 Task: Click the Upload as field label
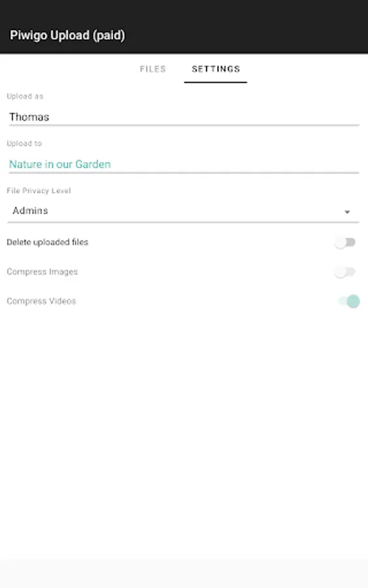[x=25, y=96]
